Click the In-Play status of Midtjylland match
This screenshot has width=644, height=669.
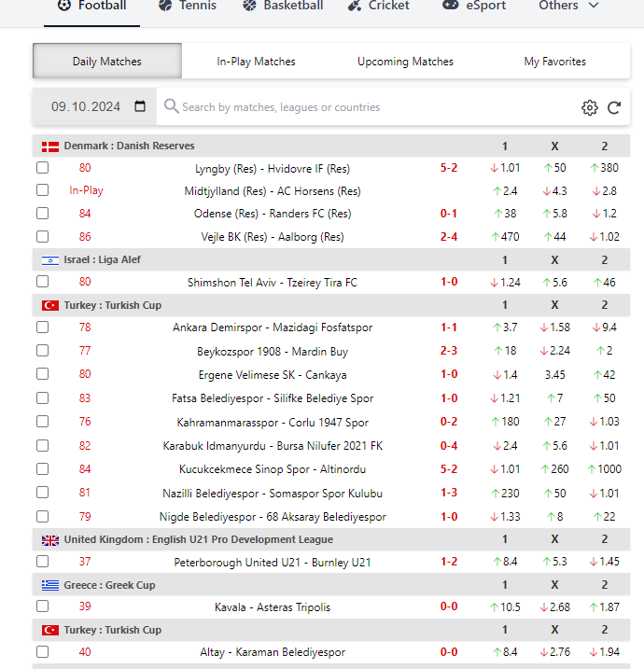86,190
